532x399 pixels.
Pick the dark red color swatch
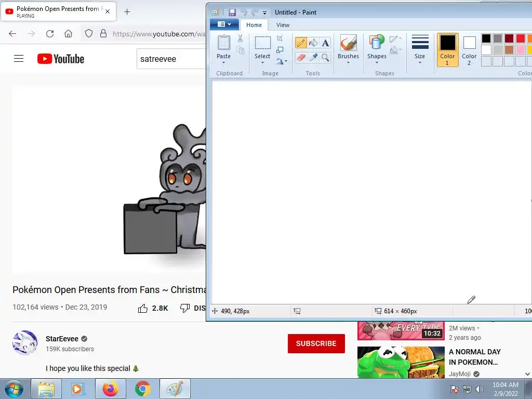[509, 38]
